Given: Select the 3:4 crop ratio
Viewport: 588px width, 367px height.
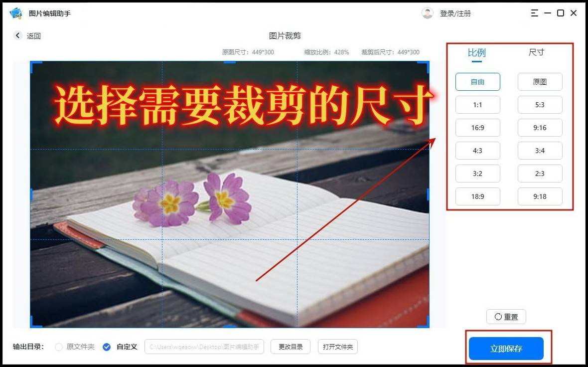Looking at the screenshot, I should coord(540,151).
